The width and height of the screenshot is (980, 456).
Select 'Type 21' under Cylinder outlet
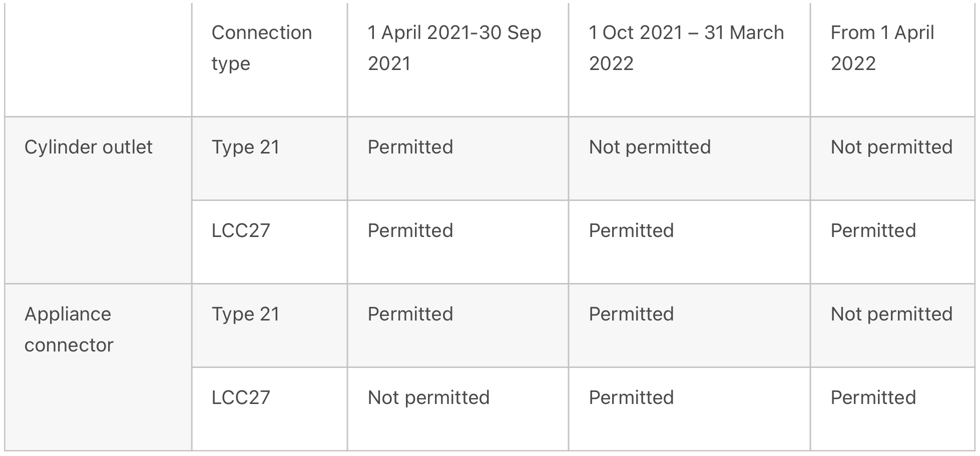click(x=246, y=147)
